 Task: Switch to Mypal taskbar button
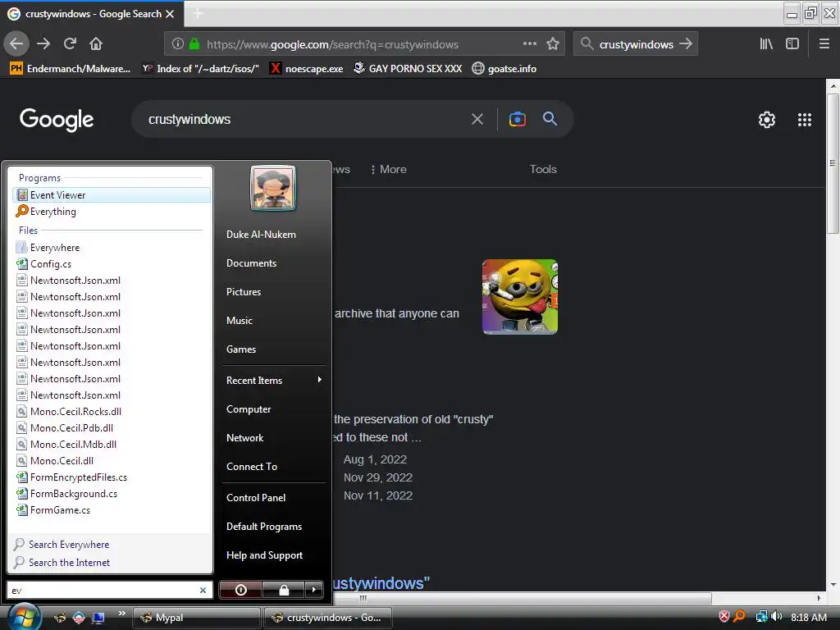click(196, 618)
